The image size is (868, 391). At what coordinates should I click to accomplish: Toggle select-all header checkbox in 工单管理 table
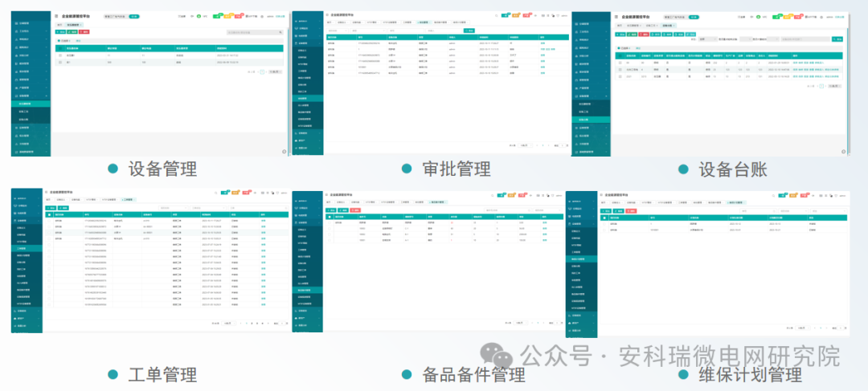(50, 214)
